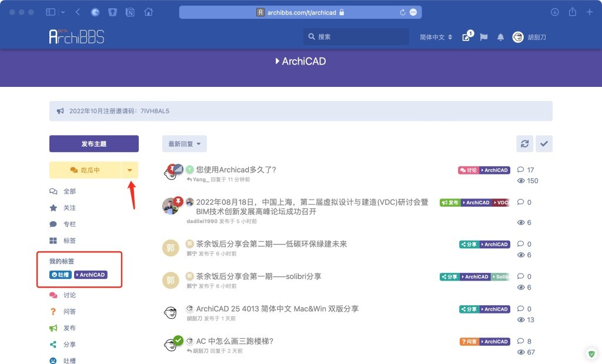Click the flag icon in the header
602x364 pixels.
pos(484,37)
